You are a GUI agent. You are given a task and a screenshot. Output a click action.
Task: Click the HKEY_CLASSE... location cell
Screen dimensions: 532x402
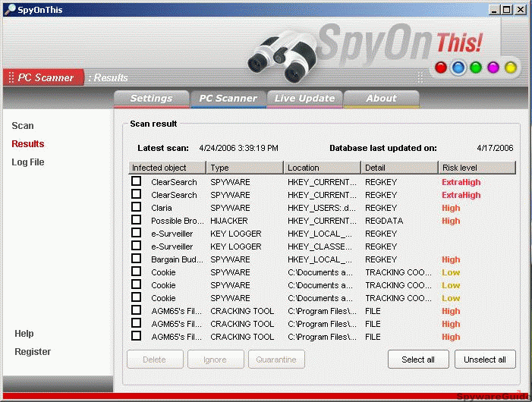pyautogui.click(x=320, y=247)
